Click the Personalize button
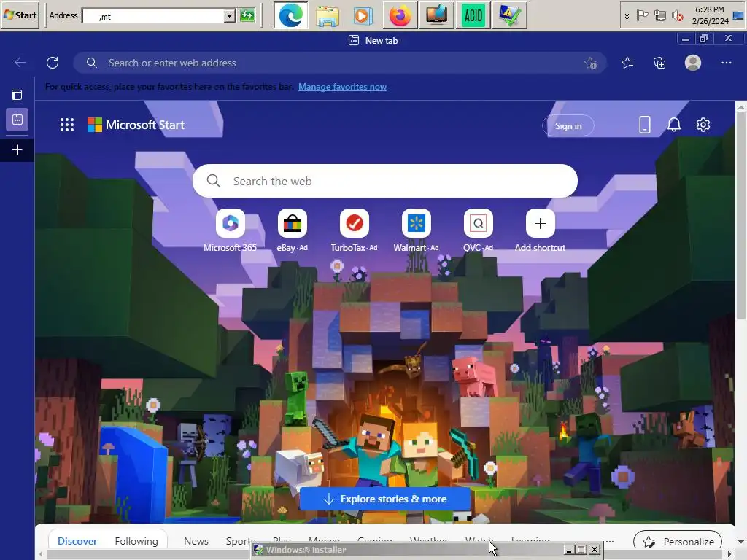The width and height of the screenshot is (747, 560). (678, 542)
